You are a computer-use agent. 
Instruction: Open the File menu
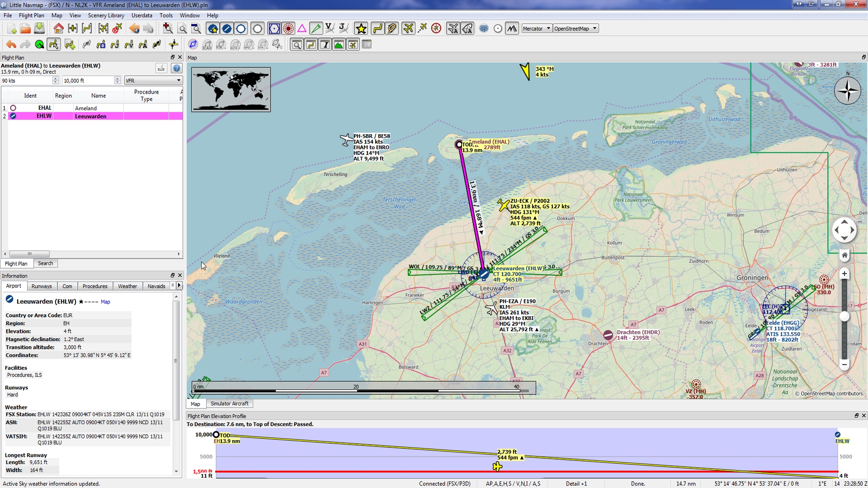coord(8,15)
